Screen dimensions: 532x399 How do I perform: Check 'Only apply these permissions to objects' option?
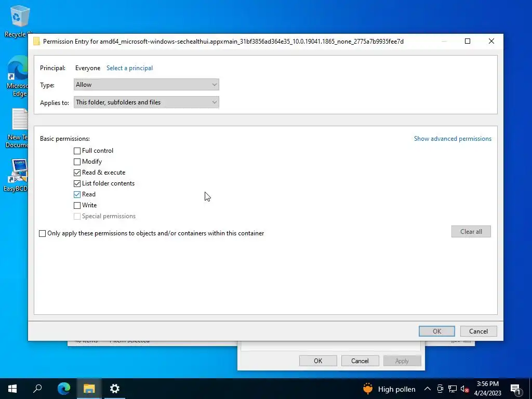[x=43, y=233]
